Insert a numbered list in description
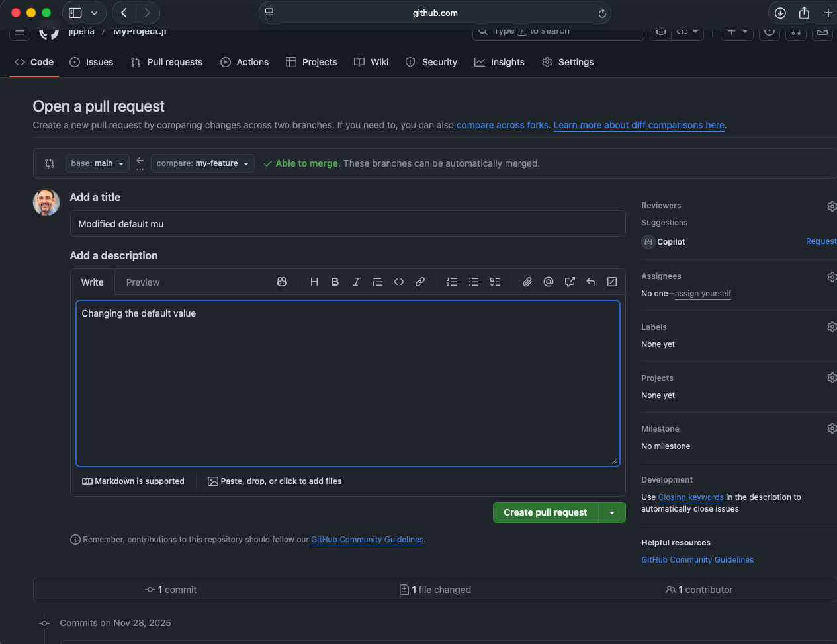Viewport: 837px width, 644px height. pos(453,282)
